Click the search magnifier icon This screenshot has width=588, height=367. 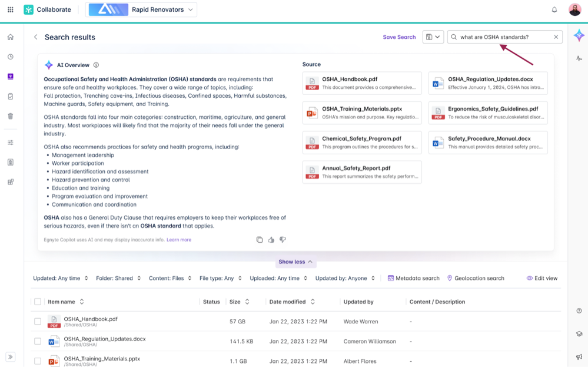tap(454, 37)
